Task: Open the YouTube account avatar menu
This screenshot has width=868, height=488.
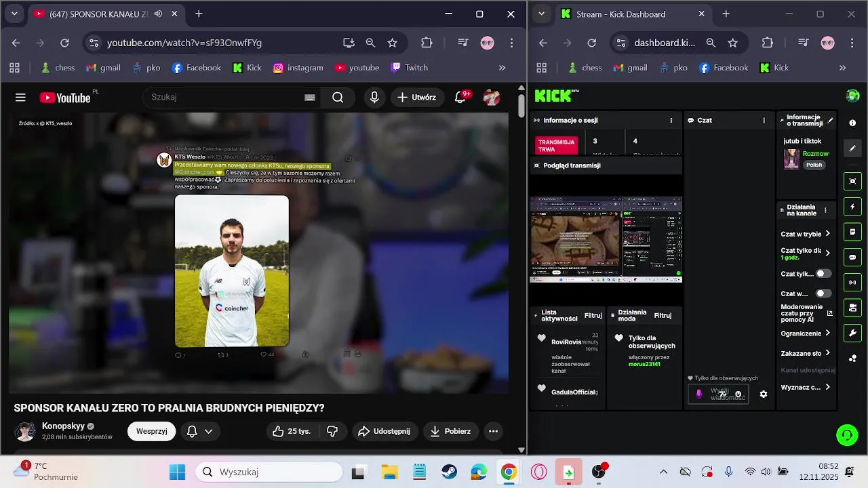Action: (x=491, y=98)
